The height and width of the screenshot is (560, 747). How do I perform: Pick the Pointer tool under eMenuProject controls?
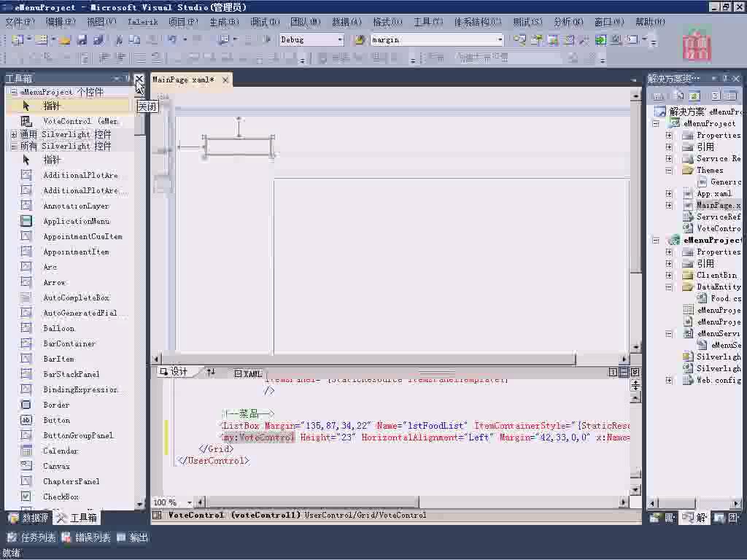point(66,106)
